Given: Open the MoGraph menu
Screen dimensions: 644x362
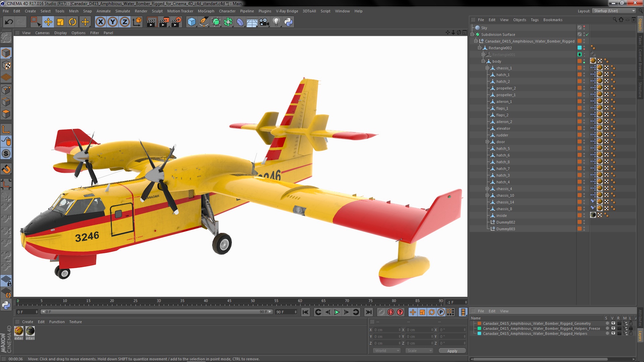Looking at the screenshot, I should point(206,11).
